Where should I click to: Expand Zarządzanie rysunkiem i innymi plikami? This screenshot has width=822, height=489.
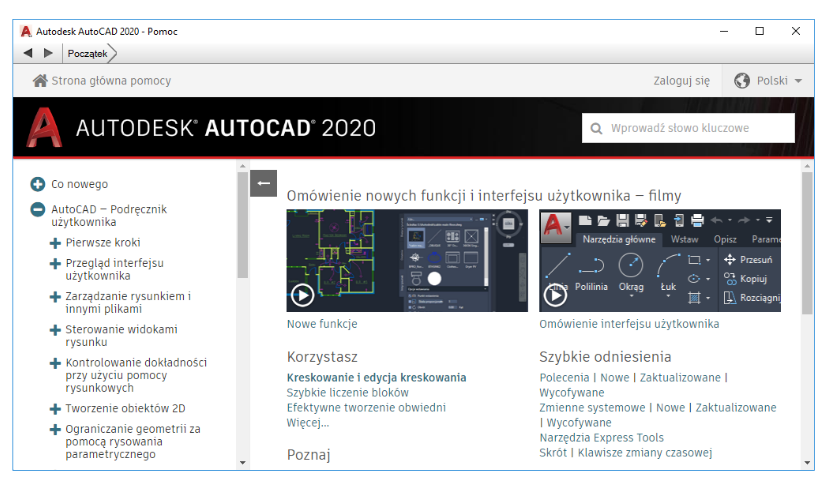(x=55, y=297)
